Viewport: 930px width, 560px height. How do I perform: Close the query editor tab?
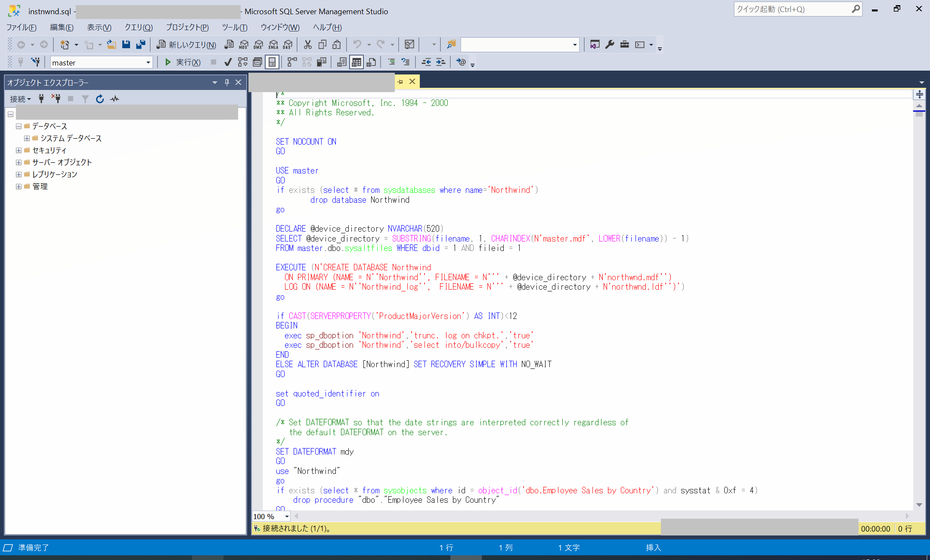[x=412, y=81]
